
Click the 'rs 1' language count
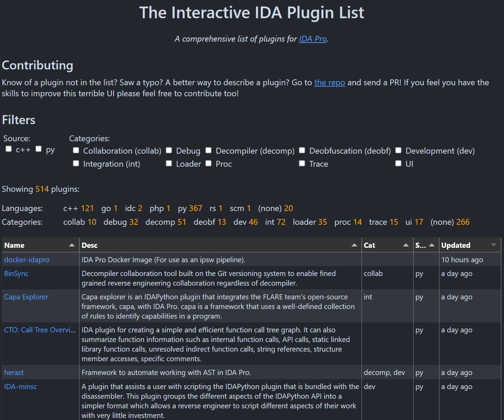[x=216, y=208]
